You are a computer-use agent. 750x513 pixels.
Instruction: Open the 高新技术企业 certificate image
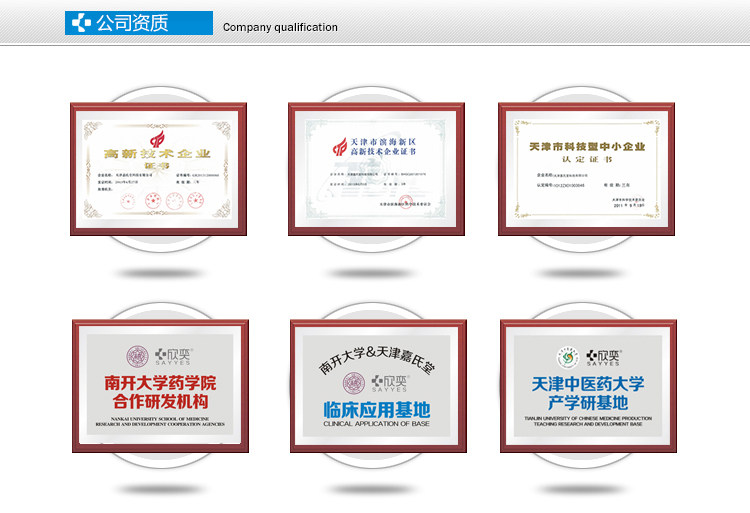pyautogui.click(x=158, y=169)
